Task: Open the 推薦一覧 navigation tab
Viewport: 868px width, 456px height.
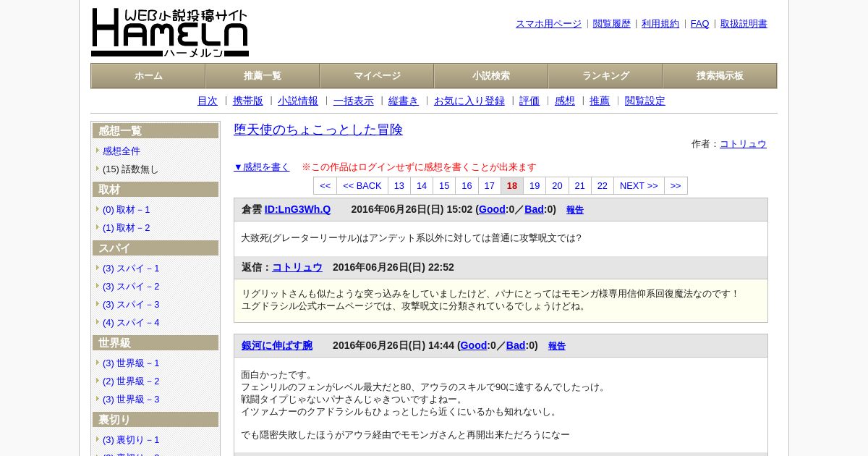Action: tap(263, 76)
